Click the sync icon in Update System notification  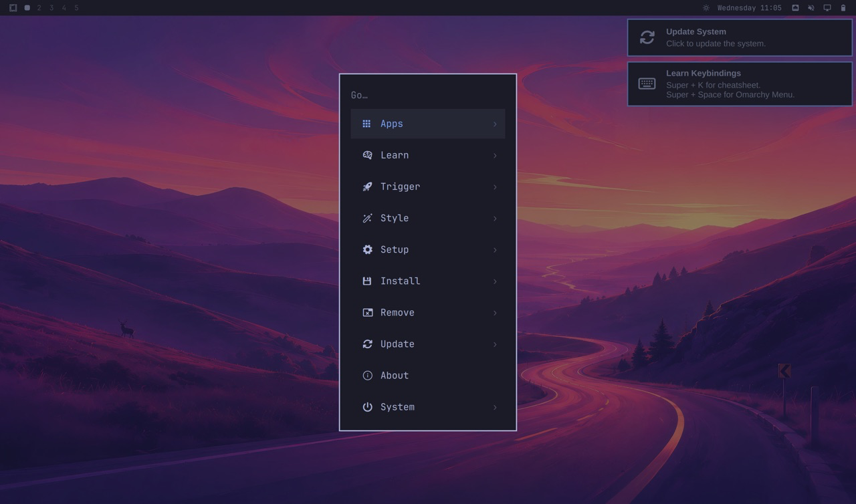coord(647,37)
